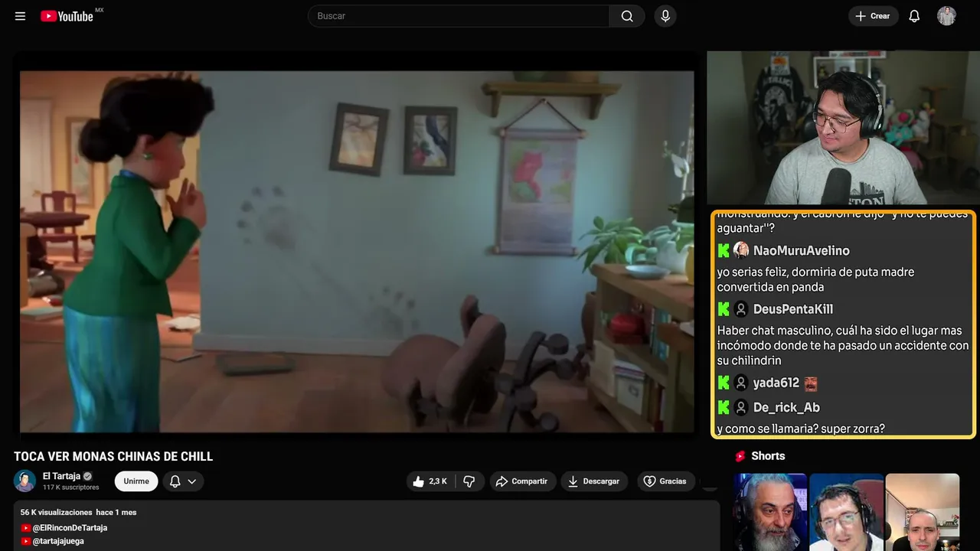This screenshot has width=980, height=551.
Task: Open the Short showing the white-bearded man
Action: [770, 512]
